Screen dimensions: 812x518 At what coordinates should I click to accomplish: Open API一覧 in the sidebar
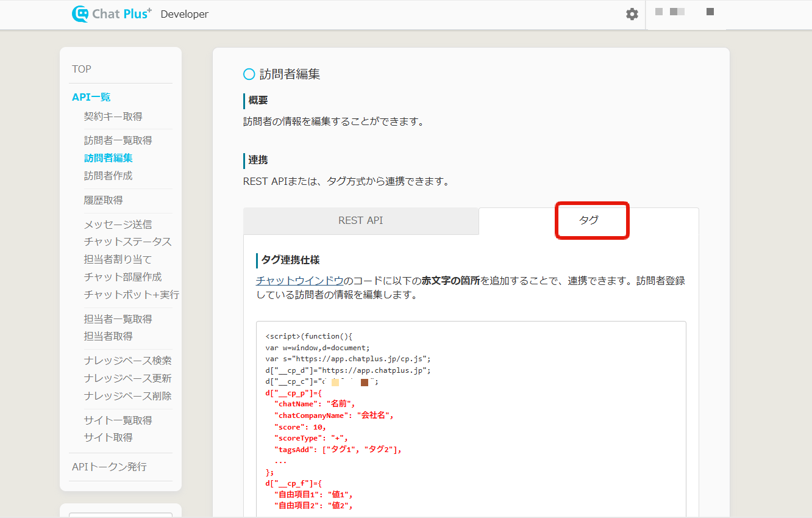coord(91,97)
